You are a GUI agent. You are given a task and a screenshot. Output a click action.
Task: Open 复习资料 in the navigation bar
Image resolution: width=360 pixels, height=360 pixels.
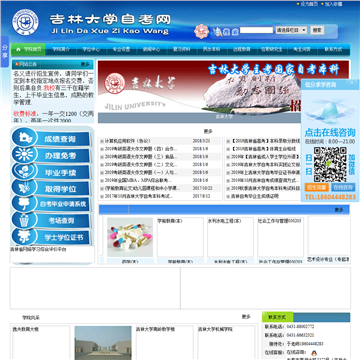click(181, 49)
